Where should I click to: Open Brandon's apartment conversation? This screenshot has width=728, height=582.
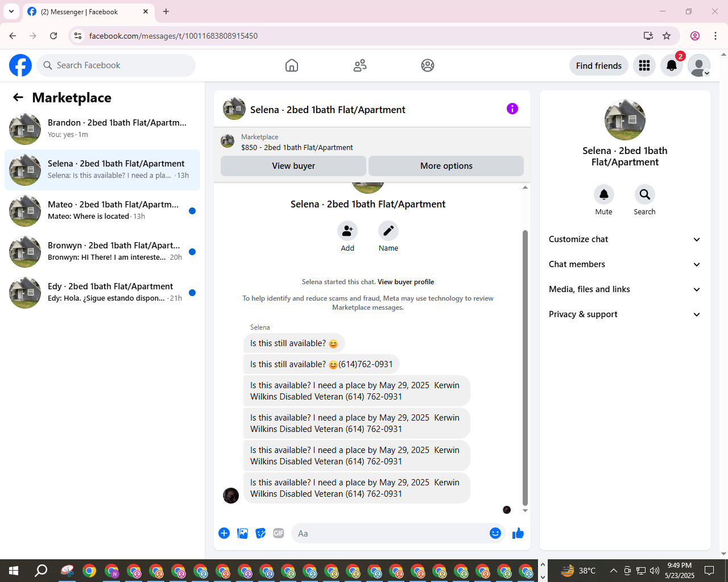[102, 129]
